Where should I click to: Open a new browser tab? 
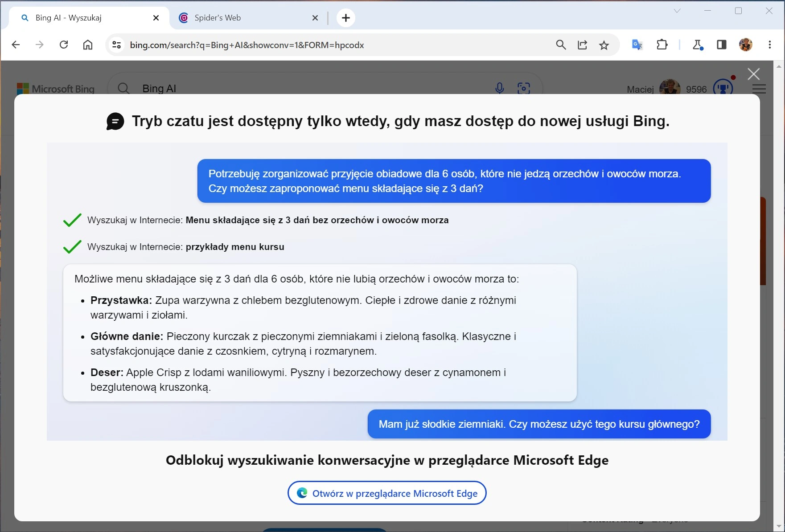point(346,18)
